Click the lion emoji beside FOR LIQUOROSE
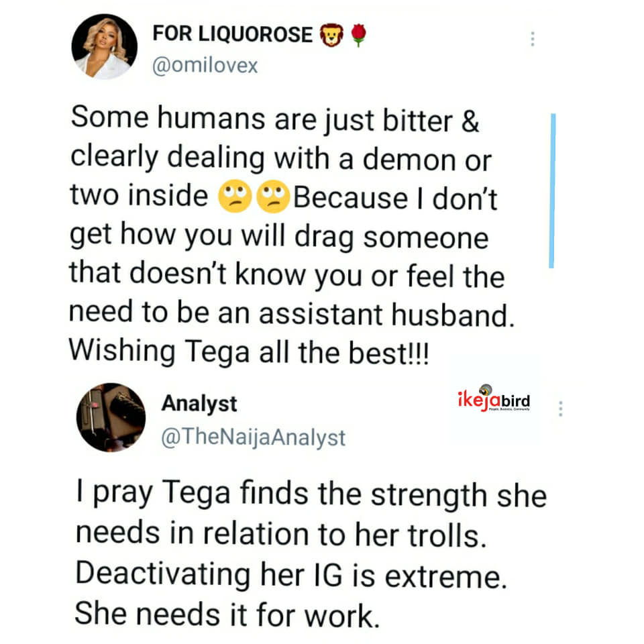The image size is (644, 644). point(330,35)
